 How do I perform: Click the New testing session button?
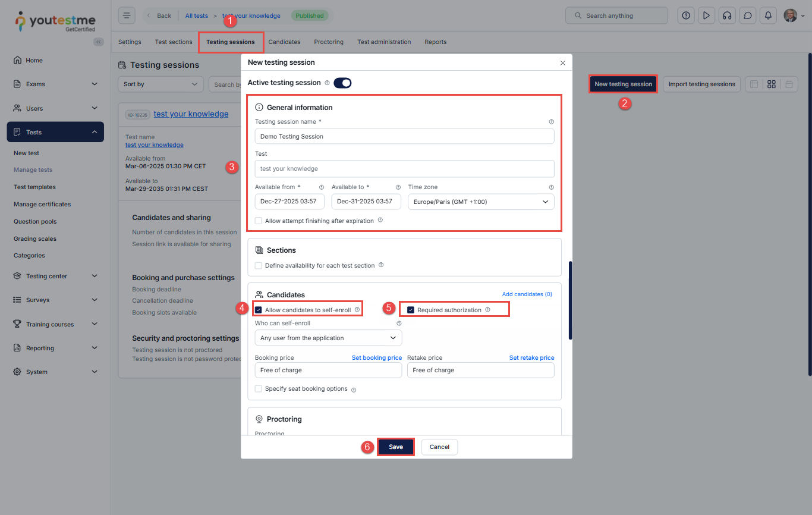tap(624, 84)
